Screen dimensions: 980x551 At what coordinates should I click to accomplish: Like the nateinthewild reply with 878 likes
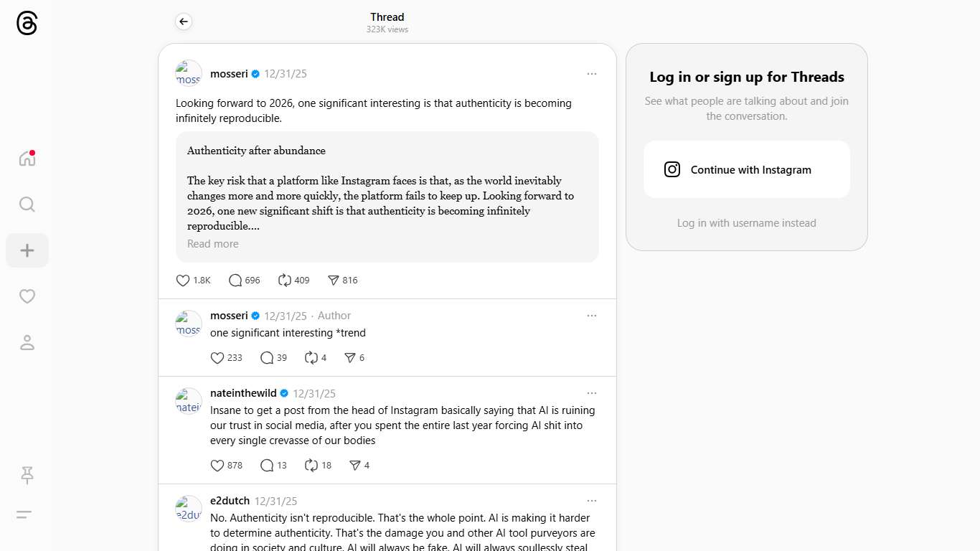[217, 466]
